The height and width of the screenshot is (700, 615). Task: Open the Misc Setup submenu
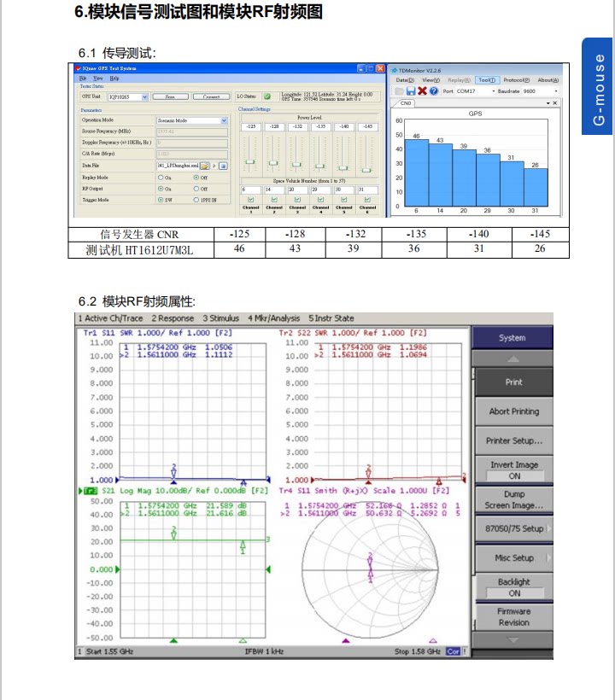point(513,558)
